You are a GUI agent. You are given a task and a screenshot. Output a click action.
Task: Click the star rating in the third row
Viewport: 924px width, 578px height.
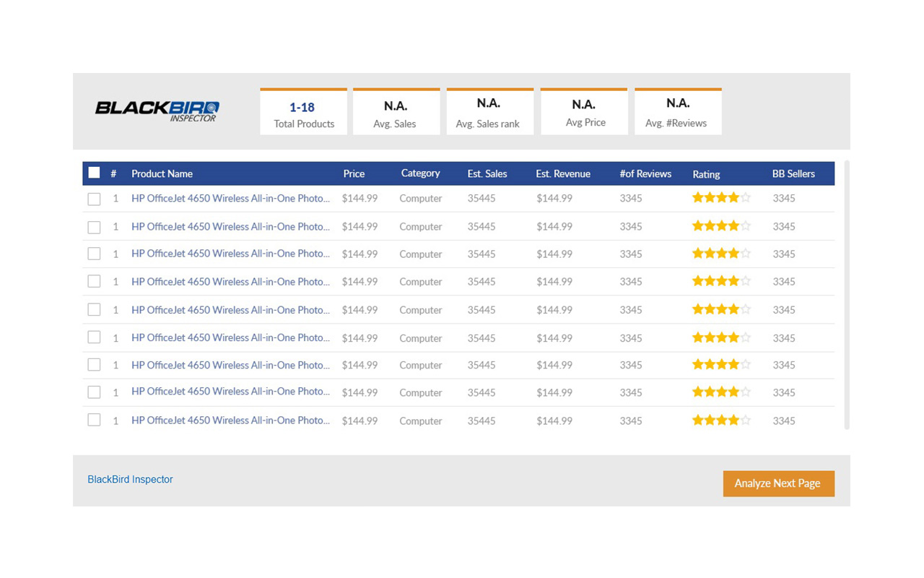tap(721, 253)
